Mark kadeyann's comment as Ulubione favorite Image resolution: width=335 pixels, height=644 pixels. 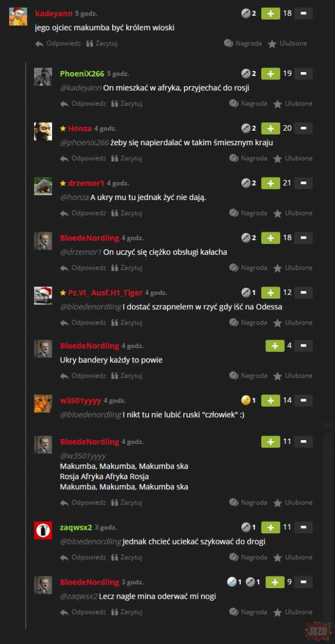pos(288,44)
